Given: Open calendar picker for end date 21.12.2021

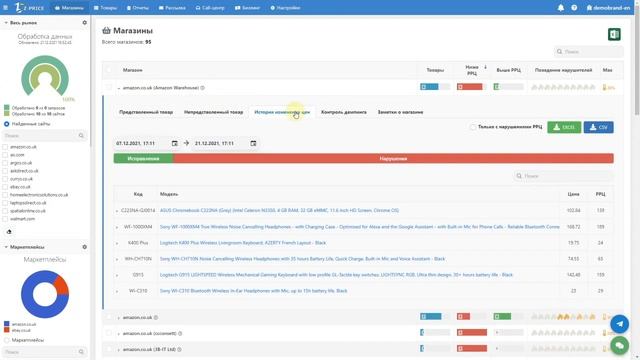Looking at the screenshot, I should [x=253, y=143].
